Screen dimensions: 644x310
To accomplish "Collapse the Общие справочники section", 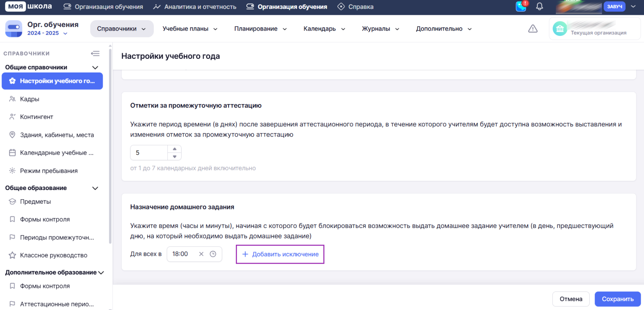I will click(x=95, y=68).
